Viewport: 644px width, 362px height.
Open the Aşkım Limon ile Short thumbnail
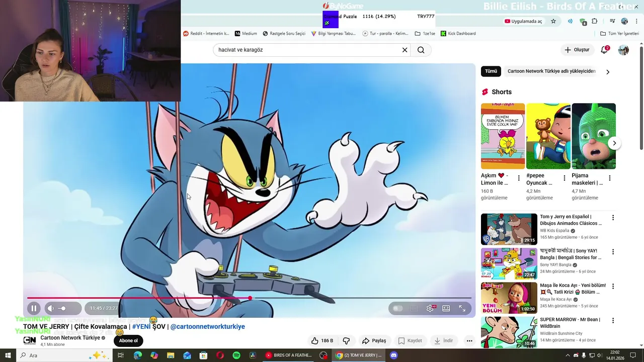coord(503,136)
